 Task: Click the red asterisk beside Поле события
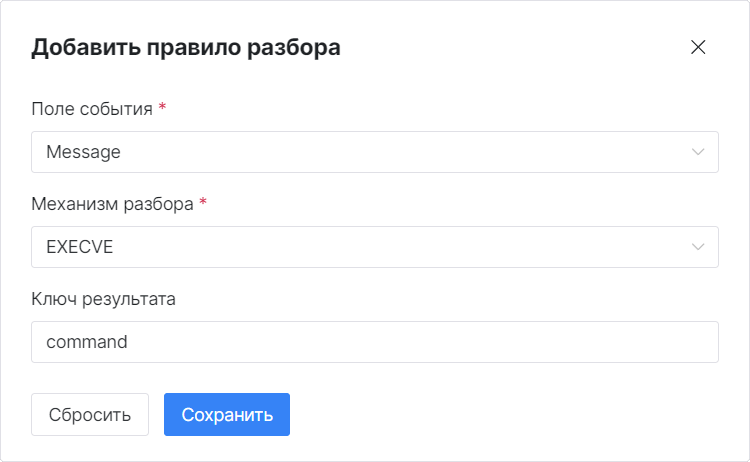pyautogui.click(x=163, y=108)
